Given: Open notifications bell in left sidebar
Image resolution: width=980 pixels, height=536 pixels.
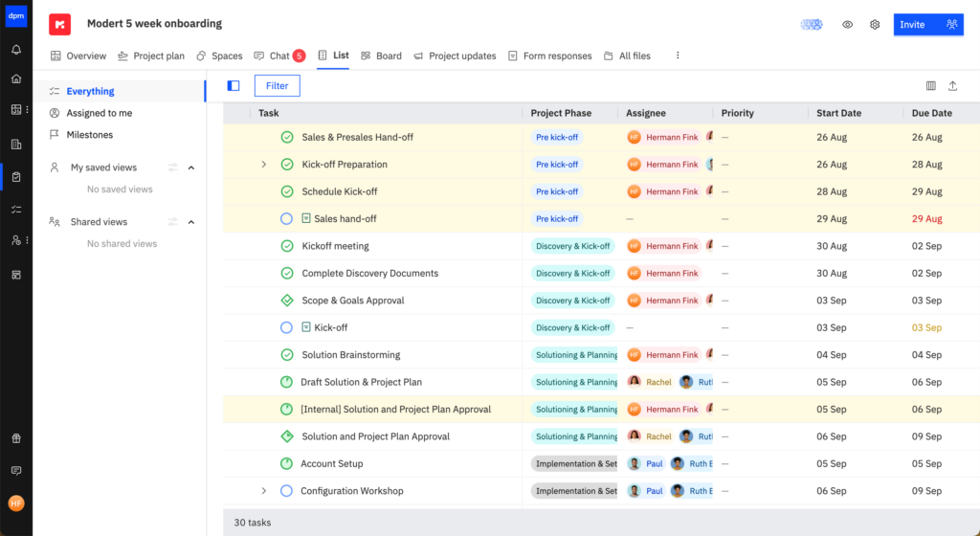Looking at the screenshot, I should pyautogui.click(x=16, y=50).
